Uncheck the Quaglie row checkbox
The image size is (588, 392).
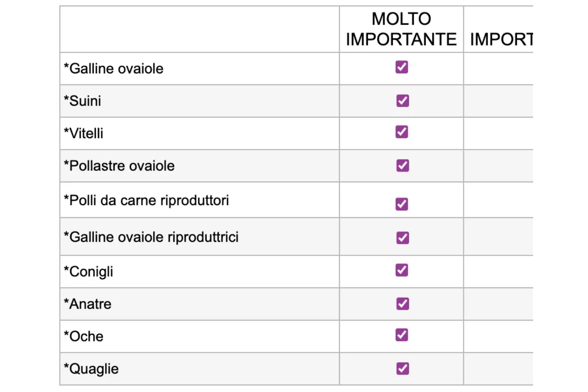pyautogui.click(x=403, y=368)
